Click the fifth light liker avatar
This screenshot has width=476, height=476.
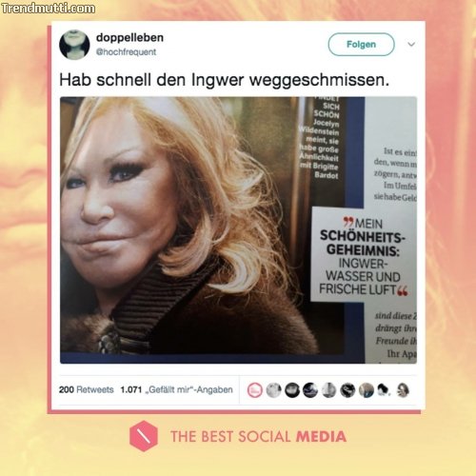(x=329, y=390)
